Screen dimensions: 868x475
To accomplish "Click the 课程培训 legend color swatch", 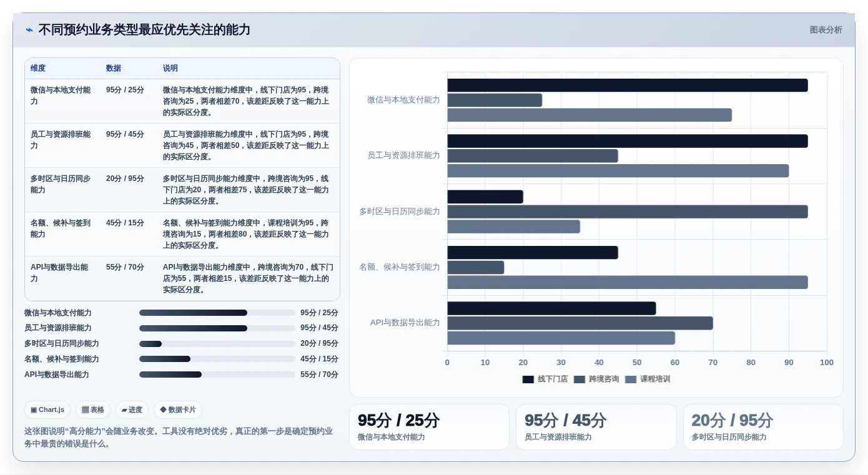I will pyautogui.click(x=631, y=380).
